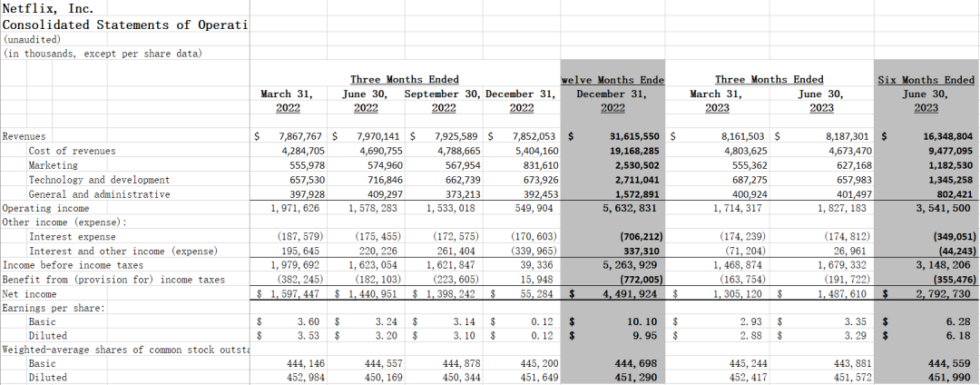
Task: Select the 'Weighted-average shares of common stock' label
Action: [125, 350]
